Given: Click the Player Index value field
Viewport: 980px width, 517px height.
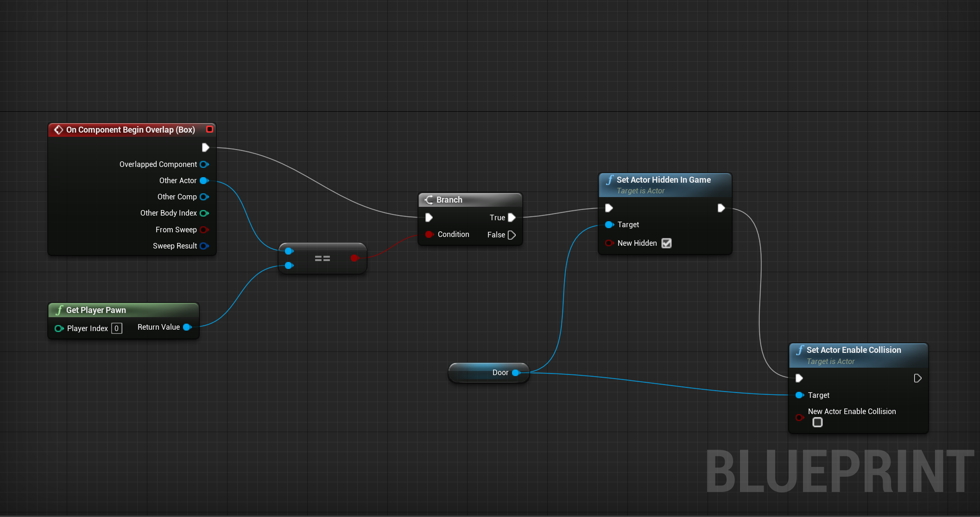Looking at the screenshot, I should point(117,328).
